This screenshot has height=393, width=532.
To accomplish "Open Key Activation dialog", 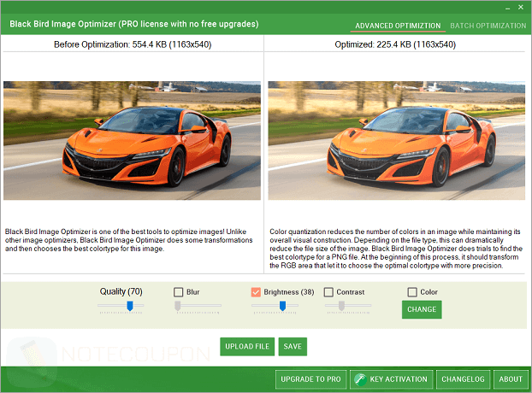I will [391, 379].
